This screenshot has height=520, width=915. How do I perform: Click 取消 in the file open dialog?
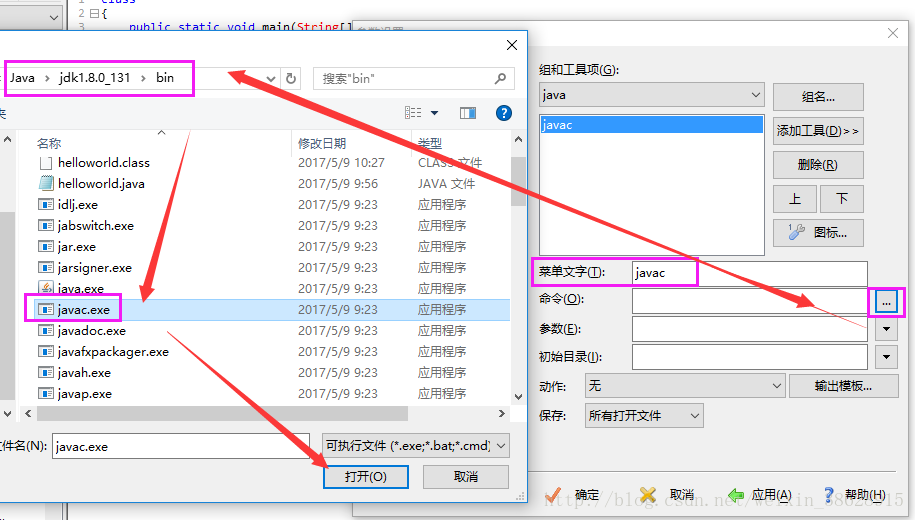pyautogui.click(x=466, y=477)
